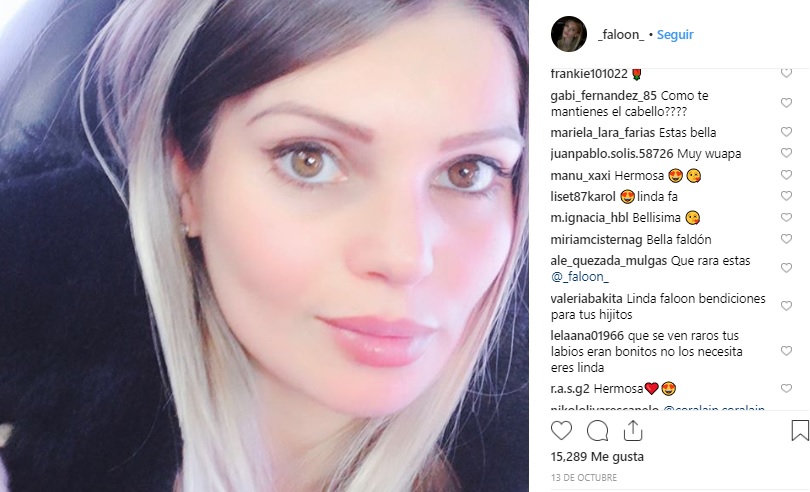Open the 13 DE OCTUBRE post date

(x=584, y=478)
